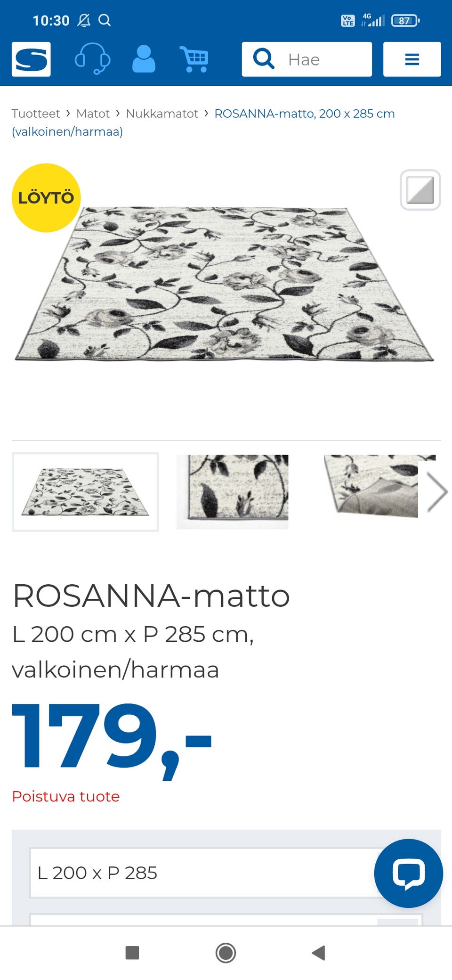Go to Tuotteet breadcrumb
The height and width of the screenshot is (980, 452).
36,114
